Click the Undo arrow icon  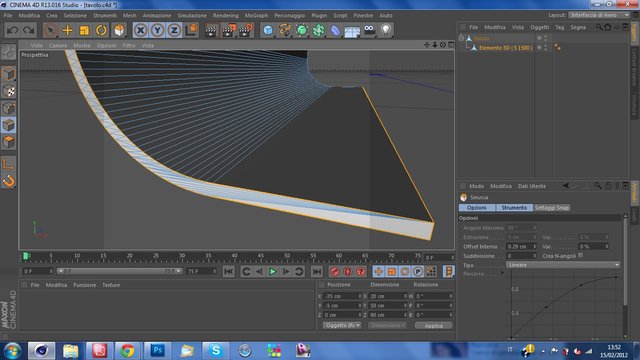(12, 30)
